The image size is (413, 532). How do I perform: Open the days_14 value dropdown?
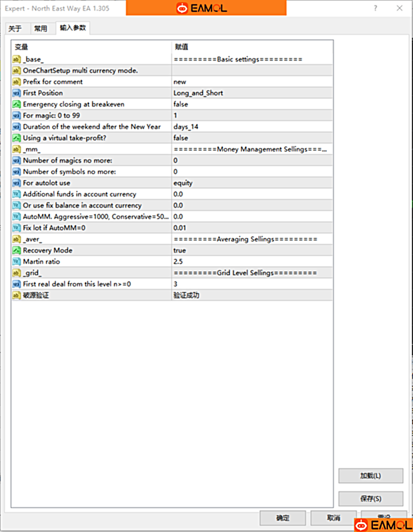point(252,126)
